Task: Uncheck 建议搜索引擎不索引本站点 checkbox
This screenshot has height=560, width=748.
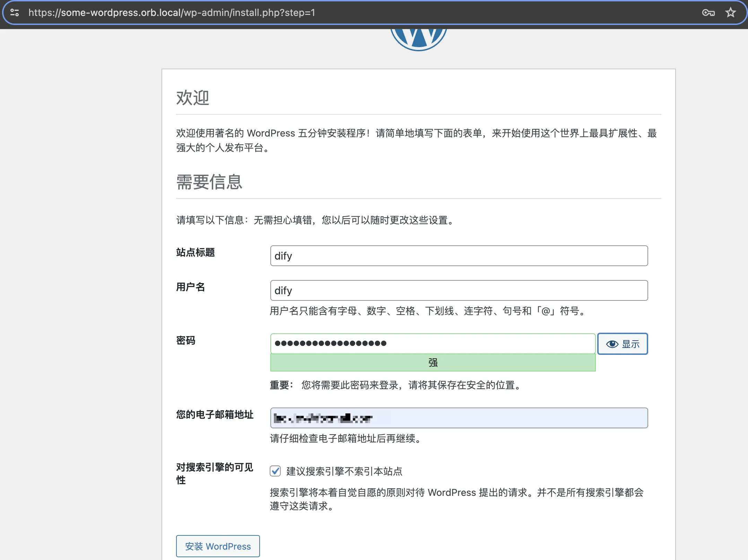Action: pyautogui.click(x=275, y=471)
